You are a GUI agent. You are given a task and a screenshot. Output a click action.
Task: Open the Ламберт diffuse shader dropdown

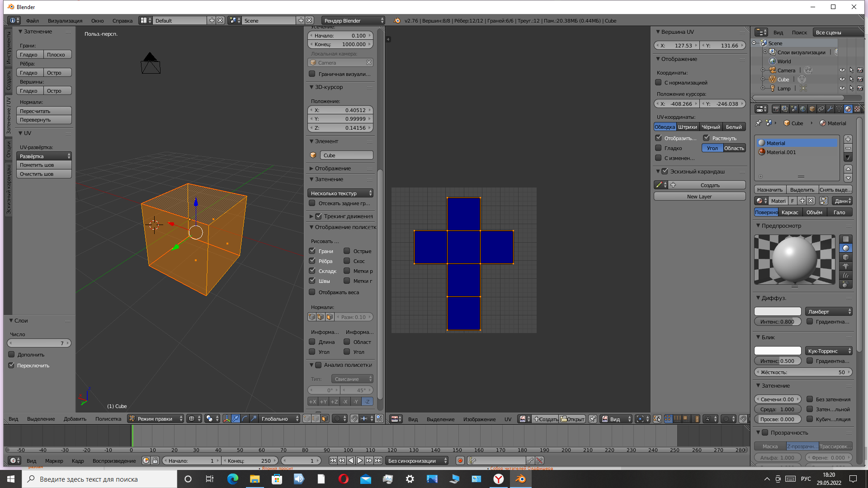(x=829, y=312)
